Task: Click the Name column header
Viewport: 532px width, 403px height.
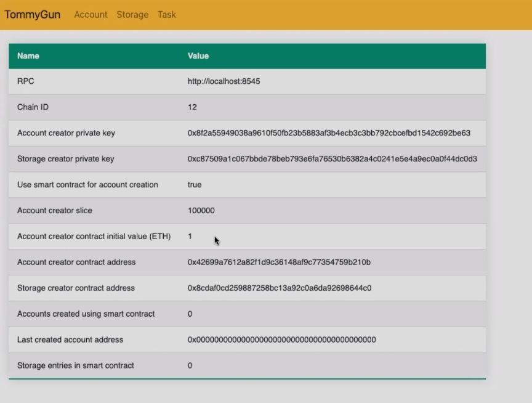Action: (x=28, y=56)
